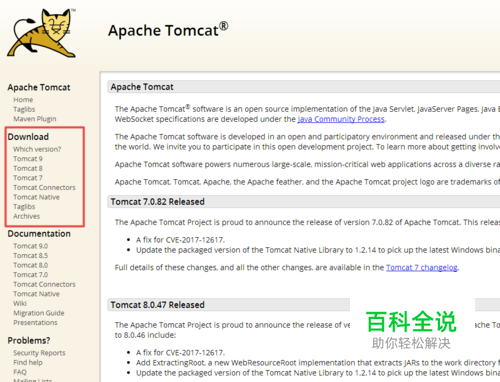Image resolution: width=500 pixels, height=382 pixels.
Task: Click the Documentation sidebar heading
Action: click(x=39, y=234)
